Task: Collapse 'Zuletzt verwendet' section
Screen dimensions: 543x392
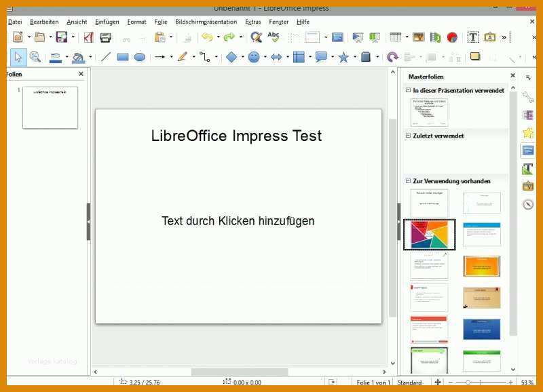Action: coord(408,136)
